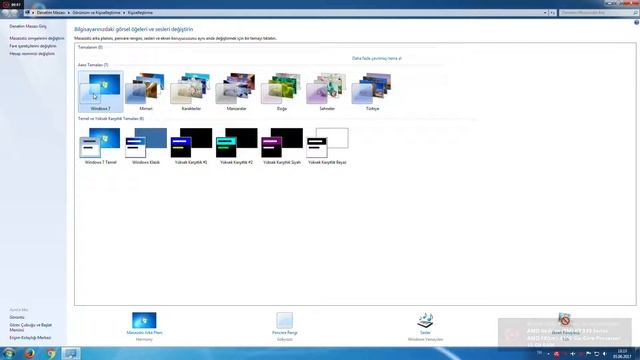
Task: Open Görüntü link in sidebar
Action: 17,317
